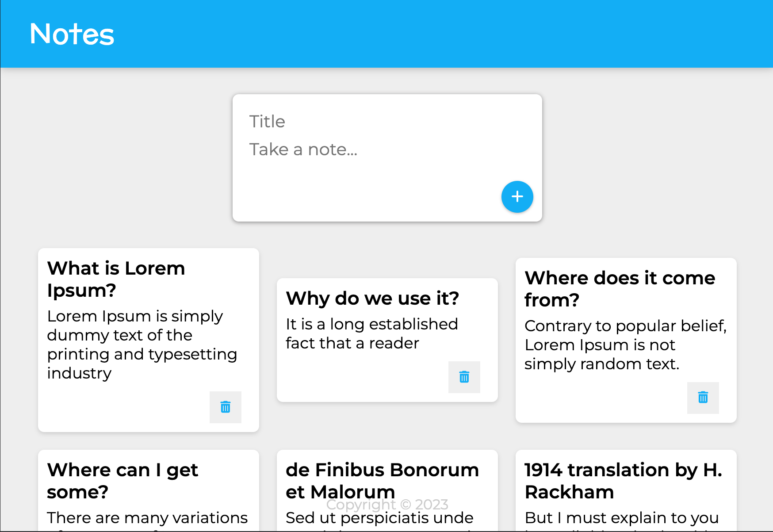Viewport: 773px width, 532px height.
Task: Delete the "What is Lorem Ipsum?" note
Action: point(226,407)
